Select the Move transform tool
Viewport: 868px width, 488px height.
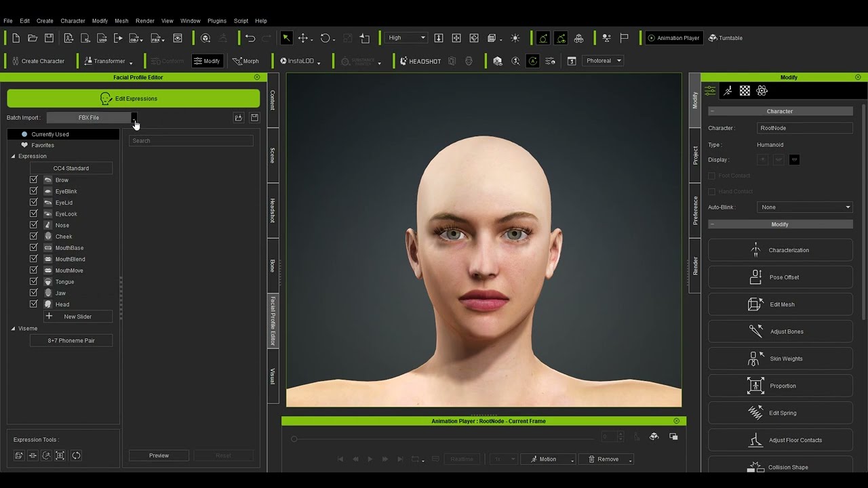[x=303, y=38]
